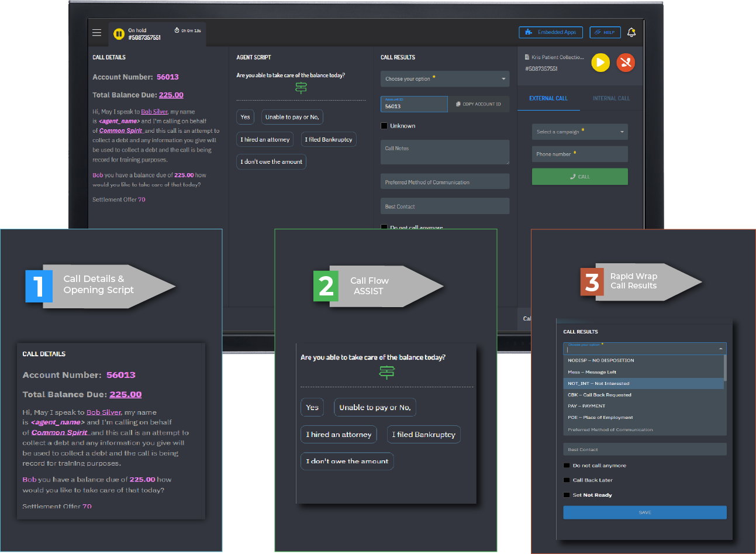756x554 pixels.
Task: Check the Unknown checkbox in Call Results
Action: tap(384, 125)
